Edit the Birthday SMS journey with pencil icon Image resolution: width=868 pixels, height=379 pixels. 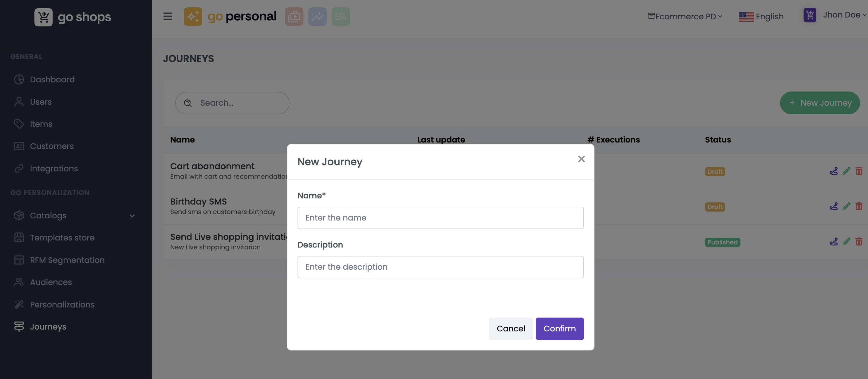coord(846,206)
